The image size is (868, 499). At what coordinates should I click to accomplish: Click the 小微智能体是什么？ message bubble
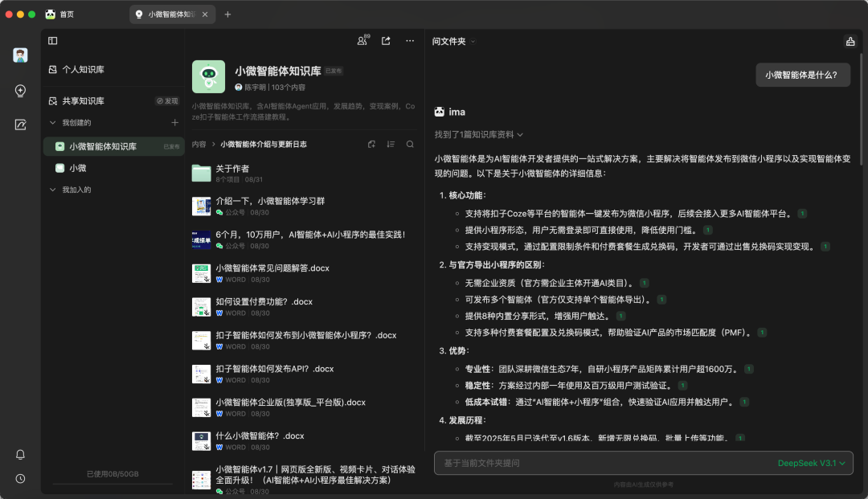click(x=803, y=75)
